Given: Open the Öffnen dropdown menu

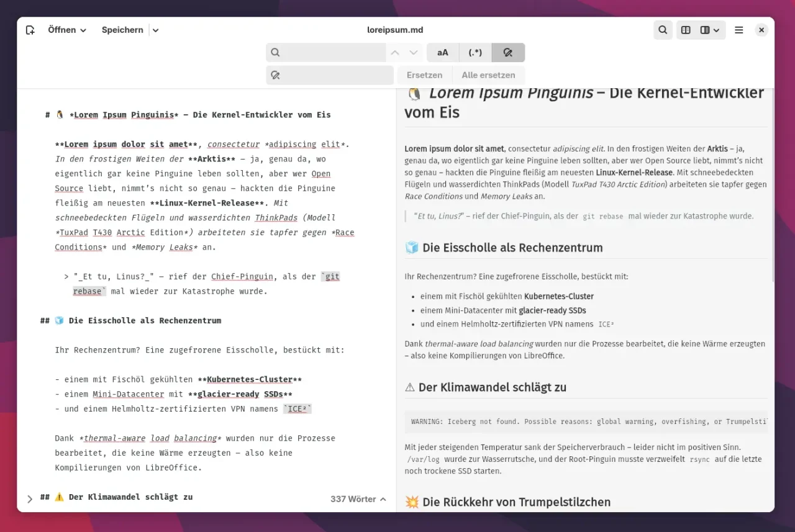Looking at the screenshot, I should [x=67, y=30].
